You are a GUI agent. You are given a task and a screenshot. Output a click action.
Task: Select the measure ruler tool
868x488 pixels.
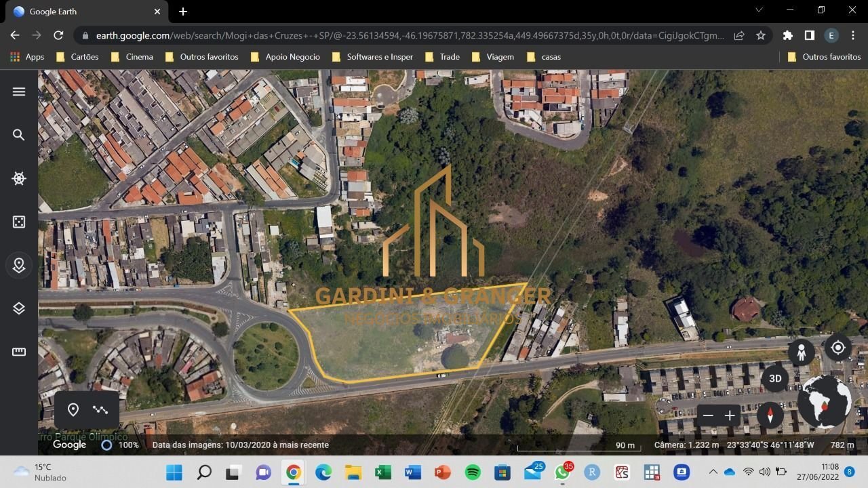tap(19, 352)
